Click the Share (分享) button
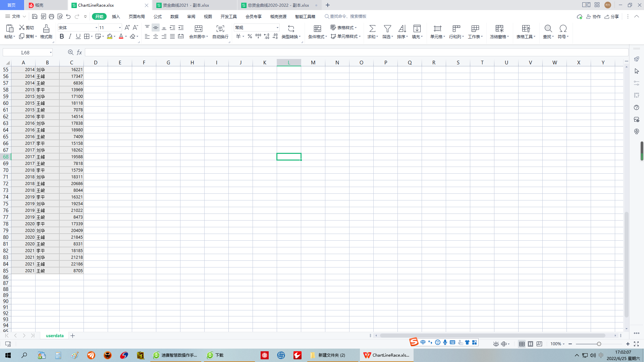Viewport: 644px width, 362px height. (612, 16)
